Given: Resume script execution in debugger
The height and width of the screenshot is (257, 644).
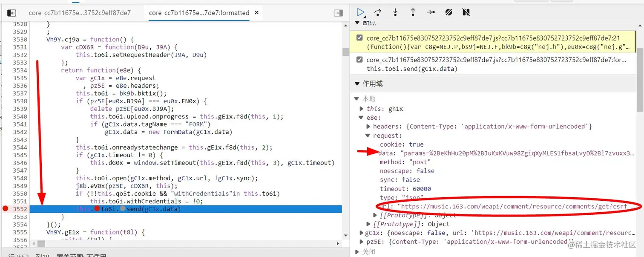Looking at the screenshot, I should point(361,12).
